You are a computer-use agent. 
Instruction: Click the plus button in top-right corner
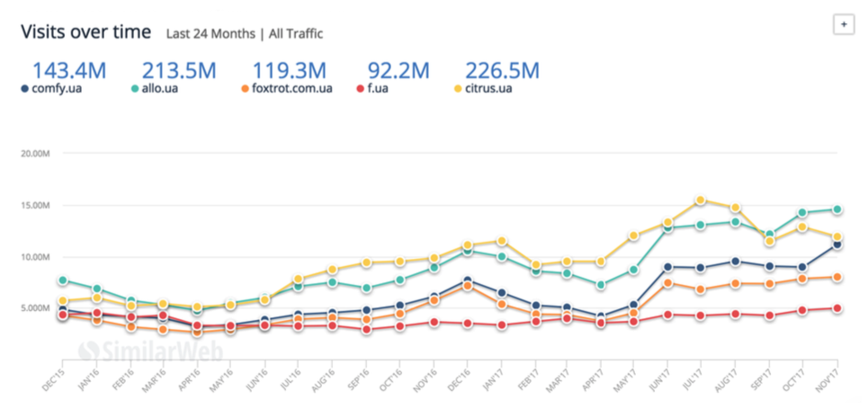coord(844,25)
